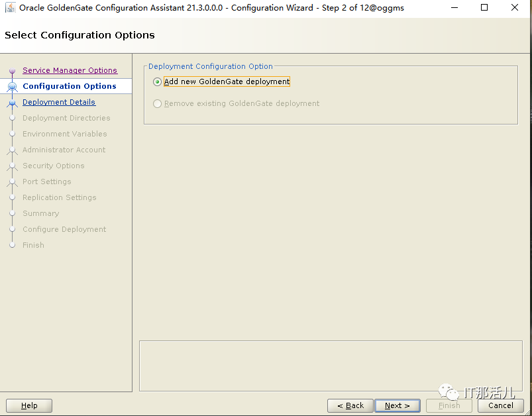The width and height of the screenshot is (532, 416).
Task: Click step marker beside Port Settings
Action: click(x=12, y=182)
